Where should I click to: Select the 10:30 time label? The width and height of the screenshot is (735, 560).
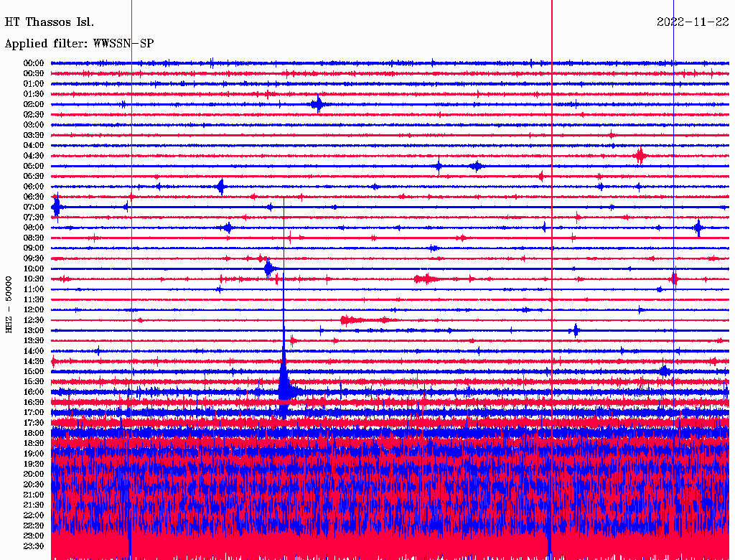pyautogui.click(x=34, y=279)
